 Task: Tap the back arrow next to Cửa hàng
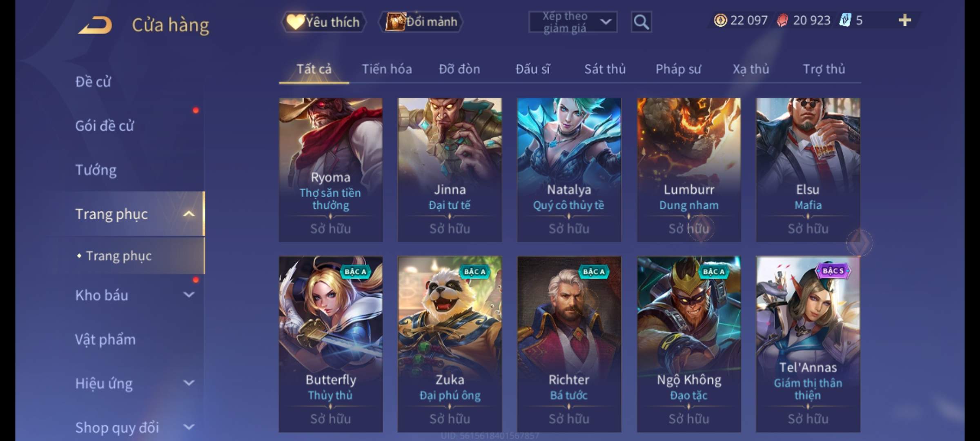(x=95, y=25)
